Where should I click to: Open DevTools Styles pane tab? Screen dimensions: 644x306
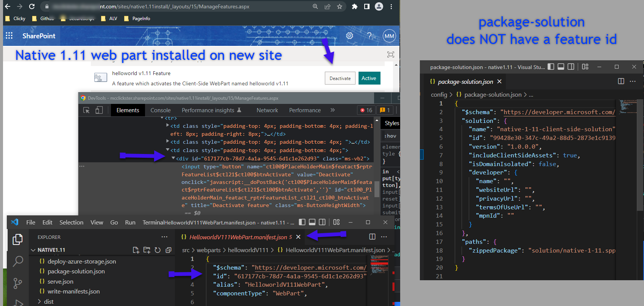[392, 123]
